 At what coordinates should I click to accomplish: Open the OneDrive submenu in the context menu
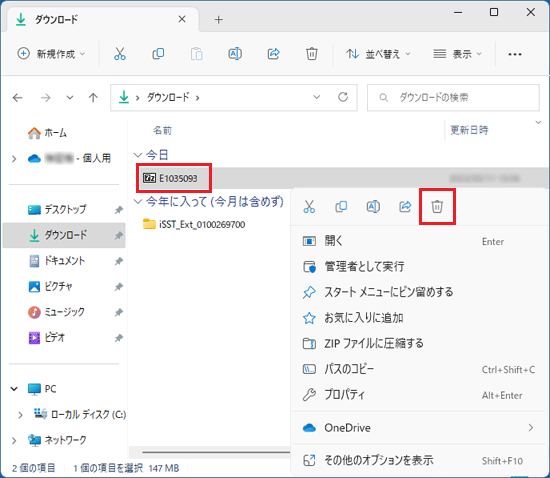[419, 428]
